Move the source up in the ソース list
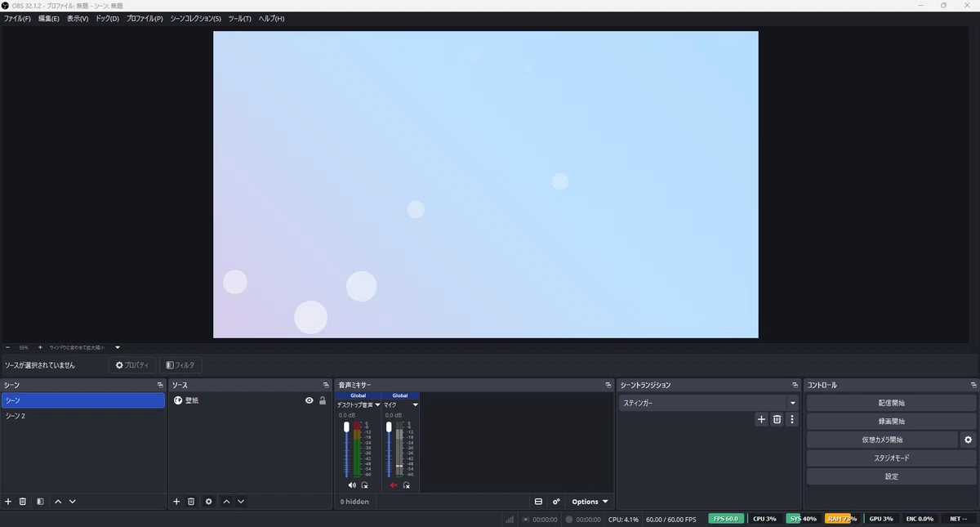 [226, 502]
